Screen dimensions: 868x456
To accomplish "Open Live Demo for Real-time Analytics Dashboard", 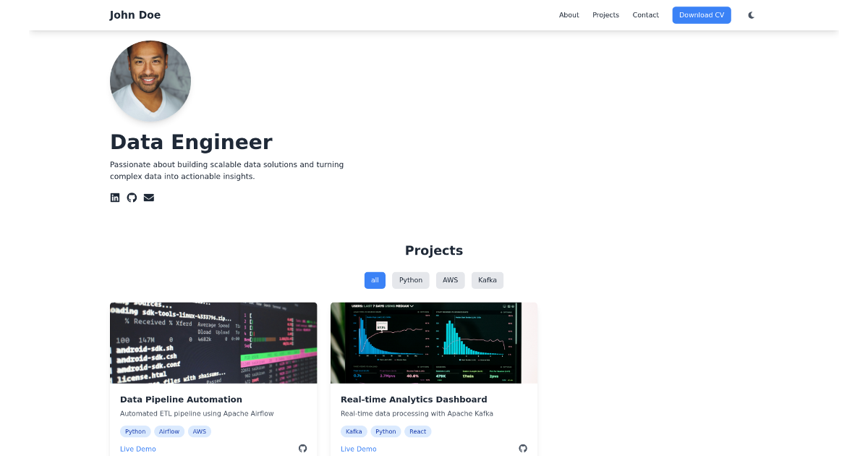I will 358,449.
